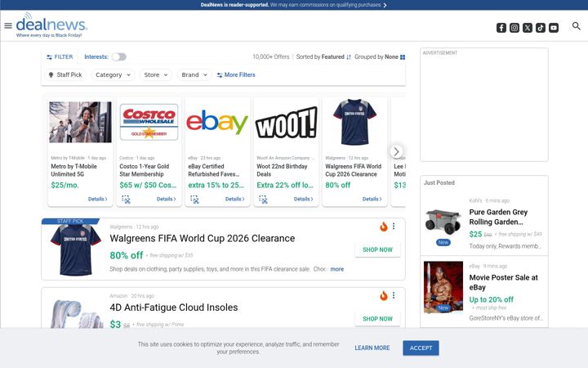Screen dimensions: 588x368
Task: Open DealNews X (Twitter) icon
Action: tap(528, 28)
